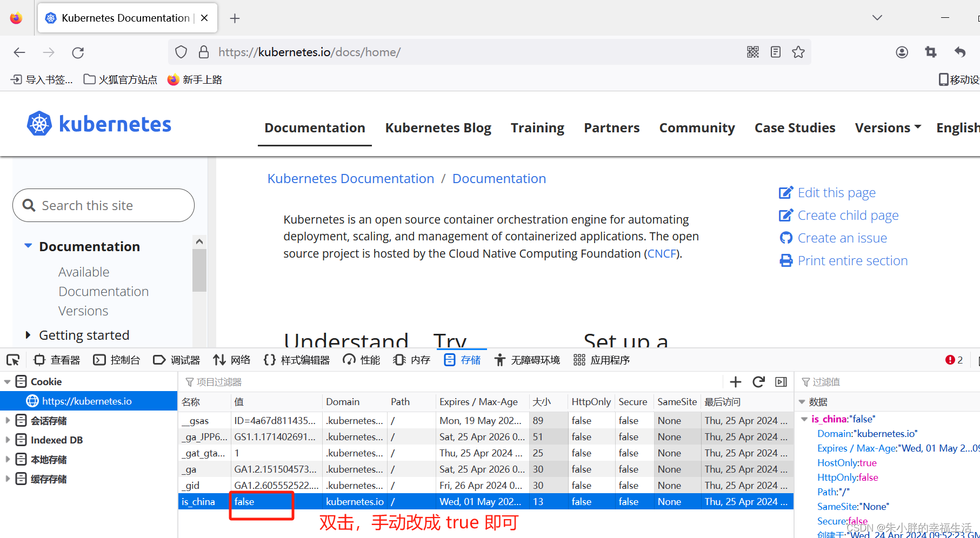Viewport: 980px width, 538px height.
Task: Open the 控制台 console tab
Action: click(117, 360)
